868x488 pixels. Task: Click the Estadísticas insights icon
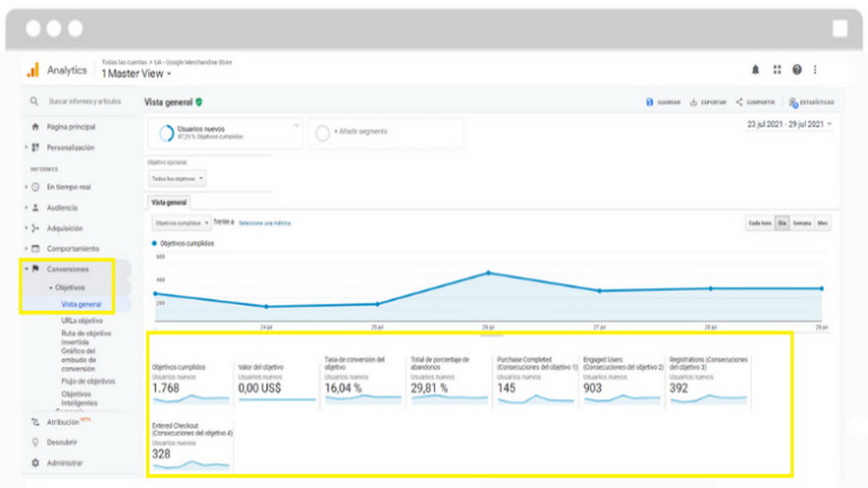(x=793, y=103)
